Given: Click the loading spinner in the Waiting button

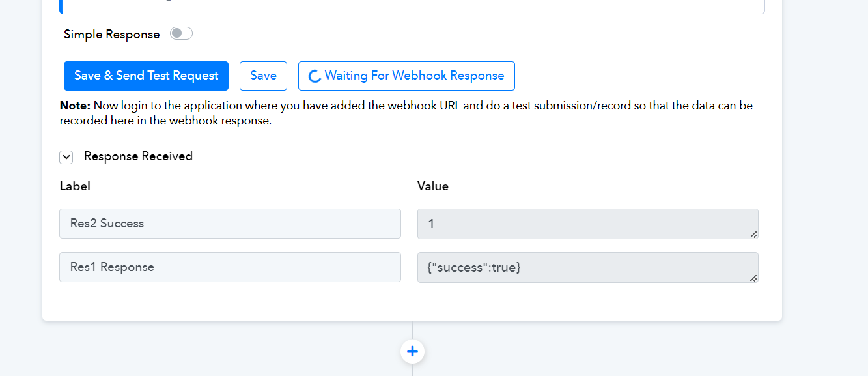Looking at the screenshot, I should click(315, 76).
